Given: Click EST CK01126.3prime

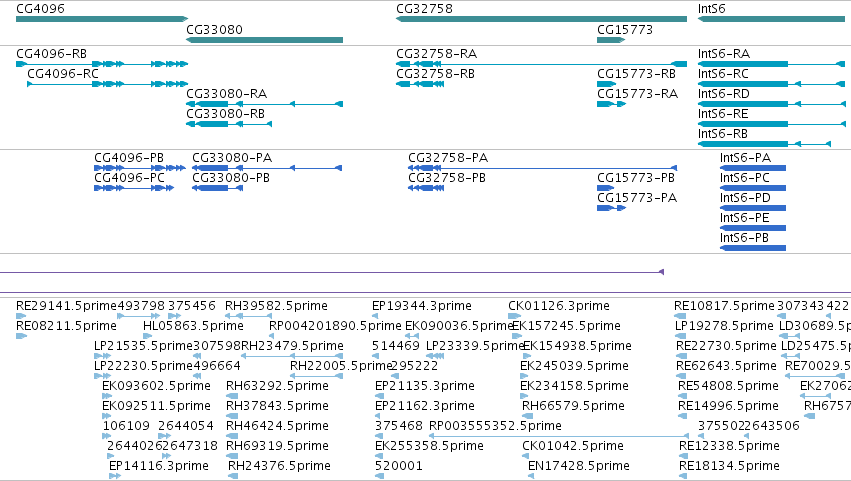Looking at the screenshot, I should [x=515, y=316].
